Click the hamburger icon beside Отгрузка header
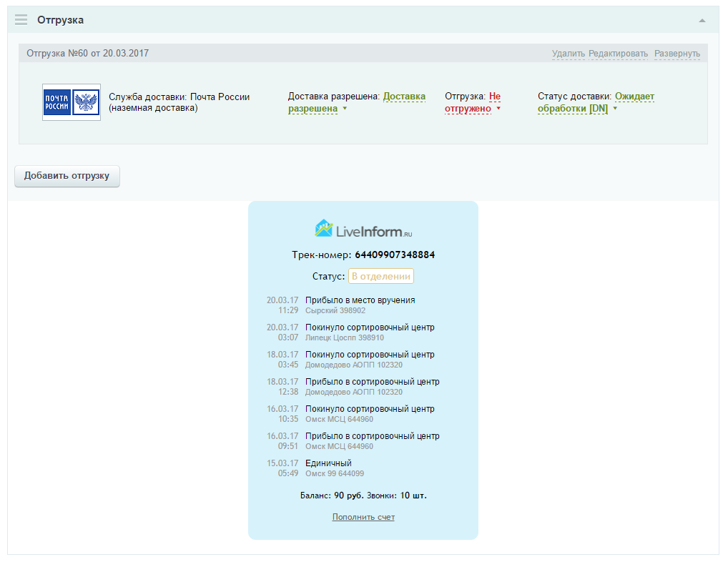Screen dimensions: 728x567 tap(21, 20)
